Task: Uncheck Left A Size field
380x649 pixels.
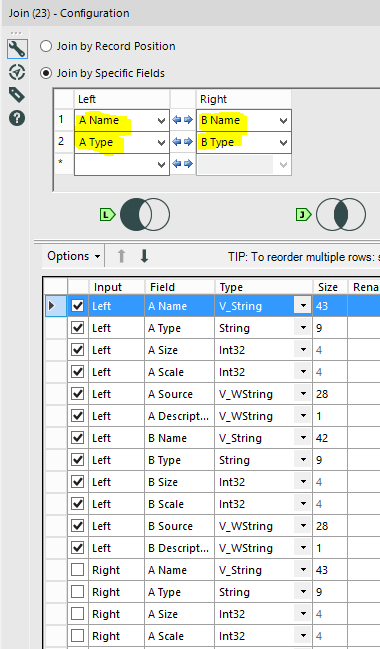Action: tap(77, 350)
